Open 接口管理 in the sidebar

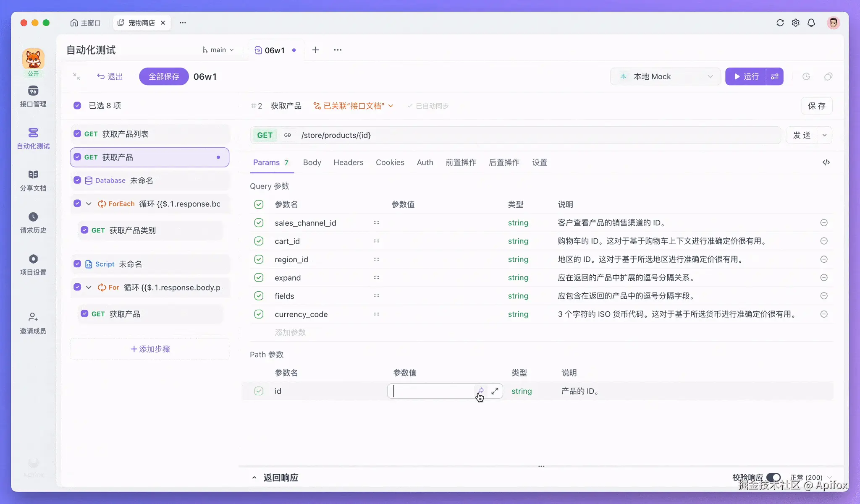point(33,97)
